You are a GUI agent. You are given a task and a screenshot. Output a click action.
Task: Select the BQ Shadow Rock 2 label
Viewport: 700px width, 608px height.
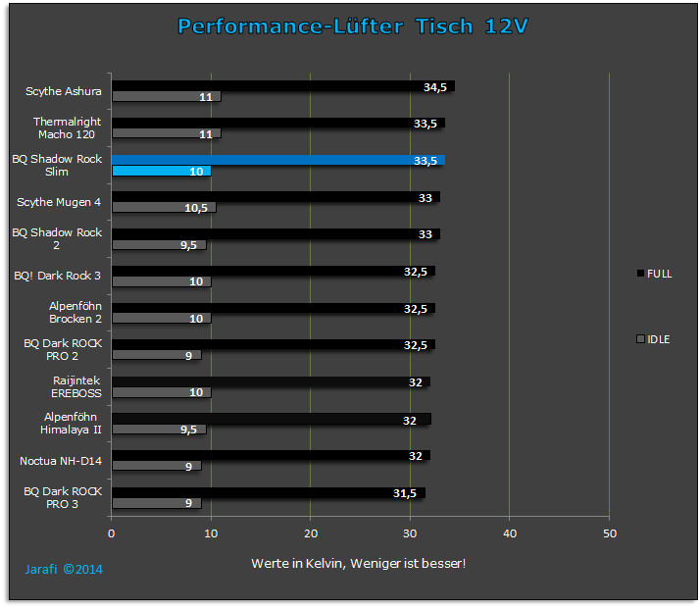coord(57,239)
